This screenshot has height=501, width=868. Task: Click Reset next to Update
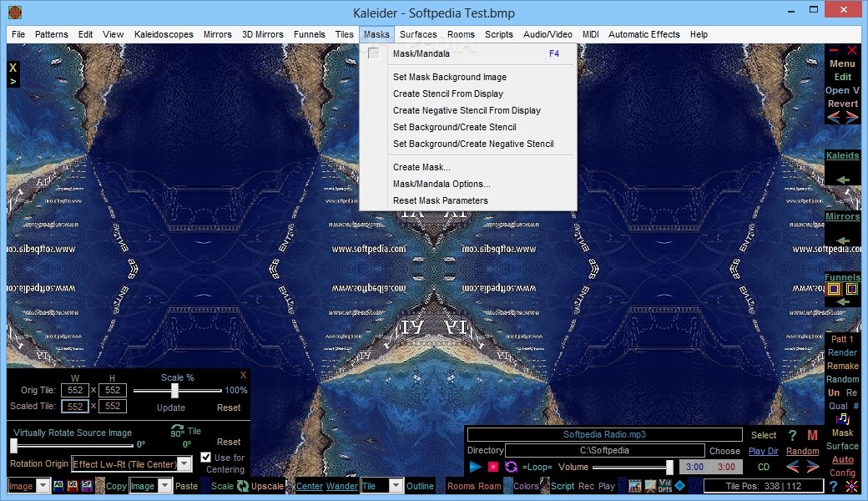229,407
